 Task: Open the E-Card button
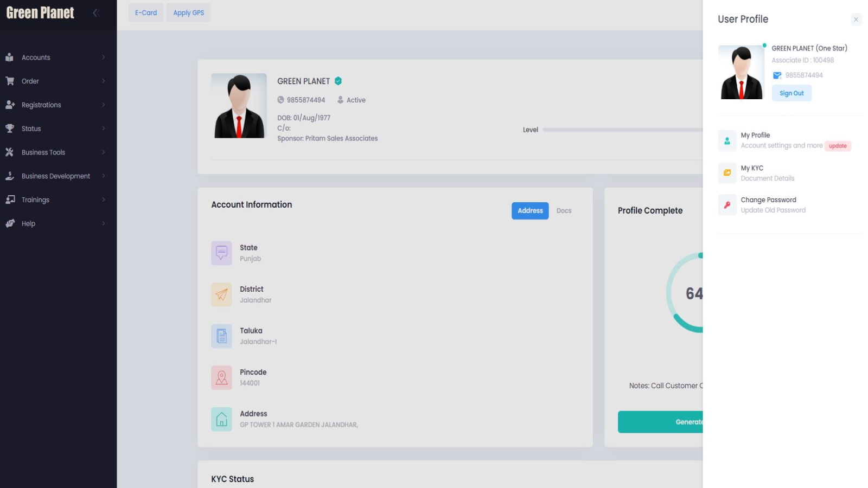146,13
